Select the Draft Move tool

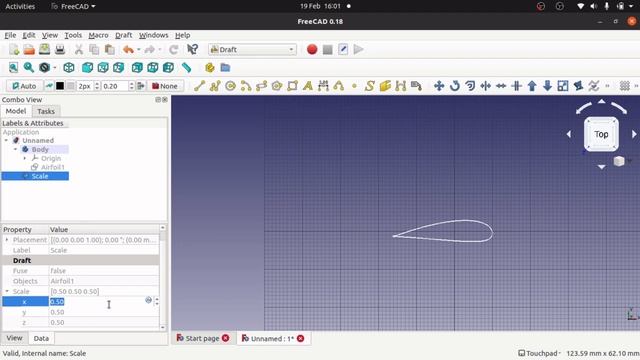pyautogui.click(x=439, y=86)
